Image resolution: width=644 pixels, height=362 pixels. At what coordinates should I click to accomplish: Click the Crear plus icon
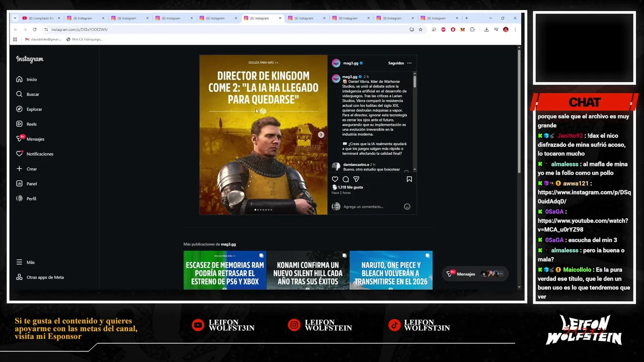19,168
